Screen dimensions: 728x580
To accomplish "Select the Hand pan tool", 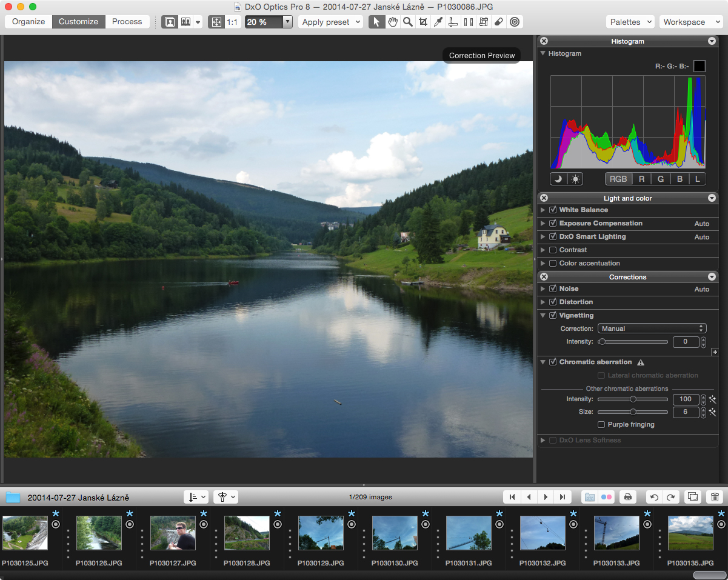I will [x=393, y=22].
